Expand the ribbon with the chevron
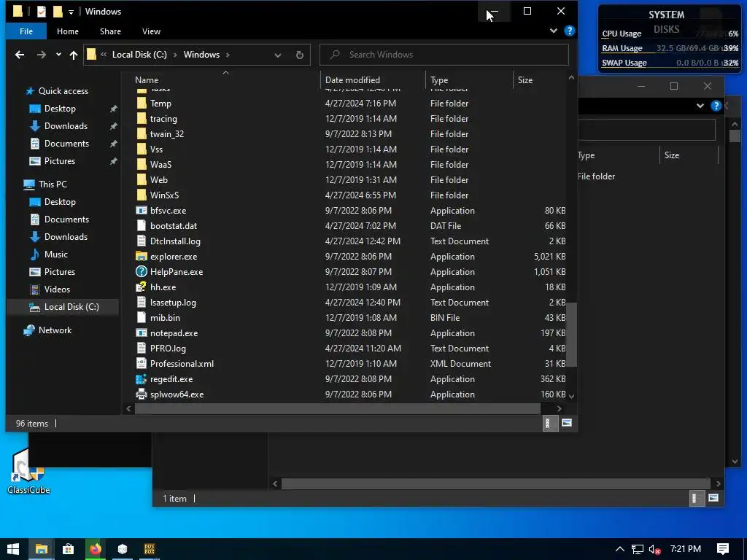The width and height of the screenshot is (747, 560). click(x=553, y=31)
